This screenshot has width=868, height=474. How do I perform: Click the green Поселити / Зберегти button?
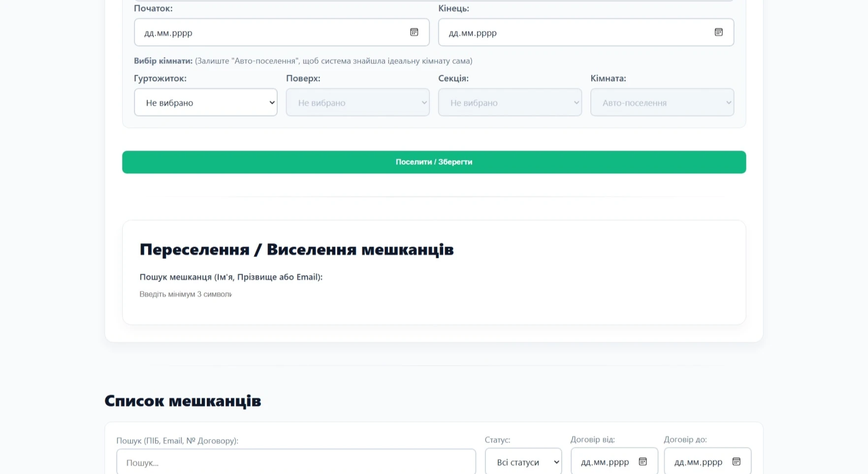434,162
